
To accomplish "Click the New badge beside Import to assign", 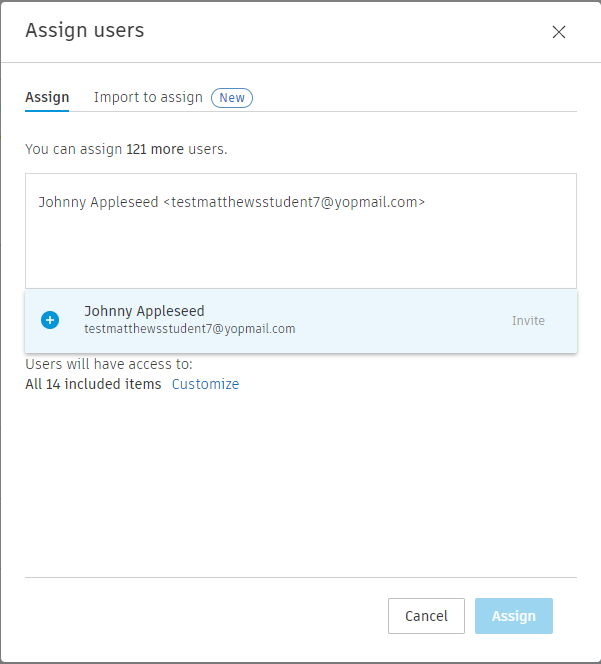I will (x=232, y=98).
